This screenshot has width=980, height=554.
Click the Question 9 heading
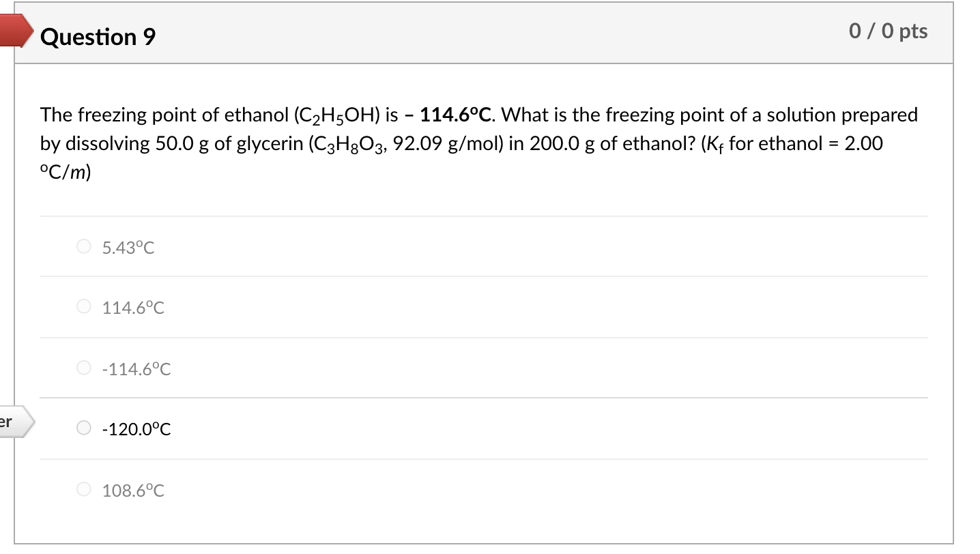point(98,37)
